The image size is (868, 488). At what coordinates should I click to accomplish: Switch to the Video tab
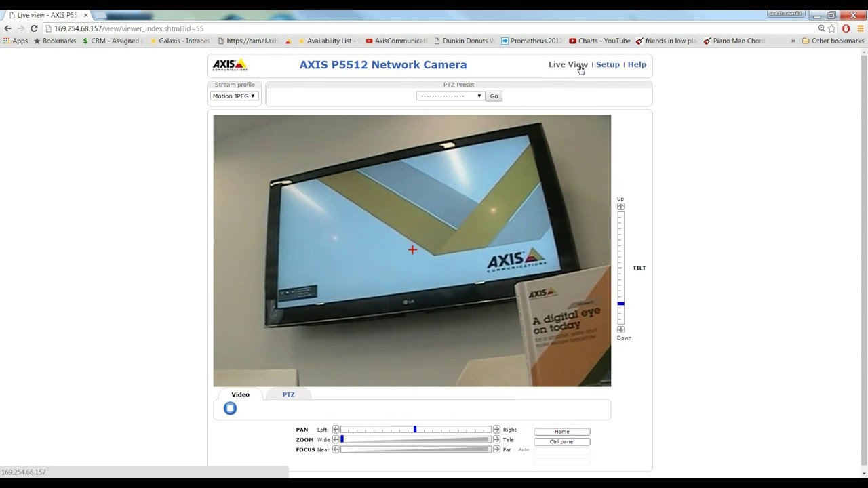click(240, 394)
